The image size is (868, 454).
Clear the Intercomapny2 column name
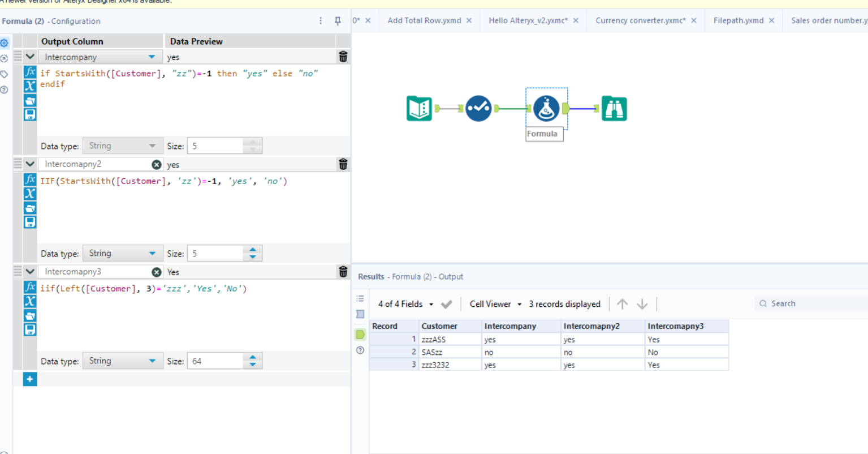pos(157,164)
